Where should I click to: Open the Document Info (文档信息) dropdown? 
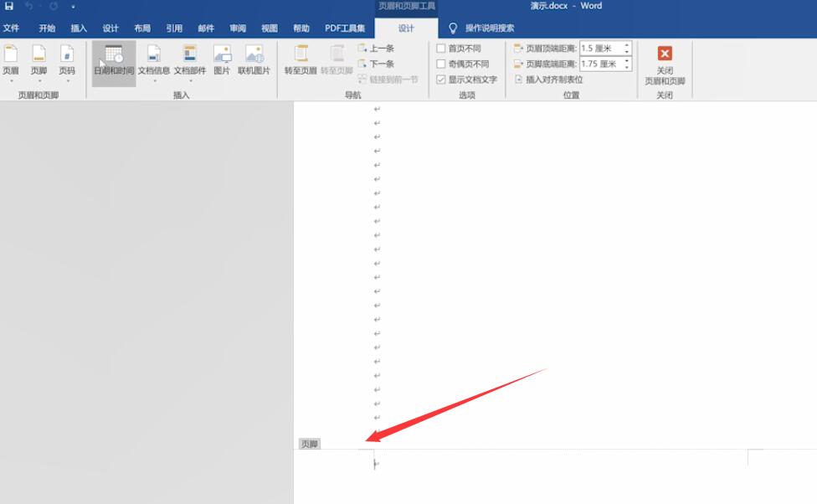coord(154,62)
